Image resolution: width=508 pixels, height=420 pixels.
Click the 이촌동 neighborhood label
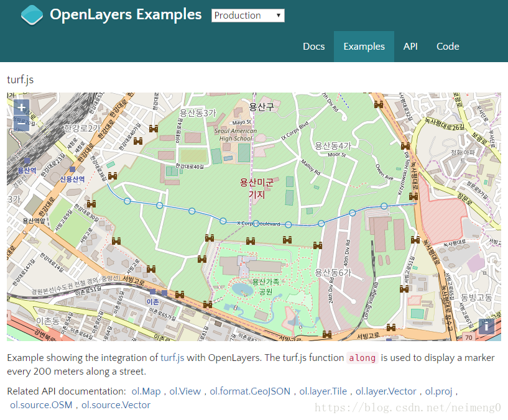(47, 321)
